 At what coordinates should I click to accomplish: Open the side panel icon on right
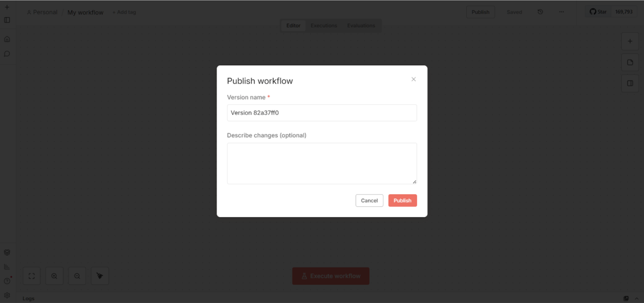point(630,83)
